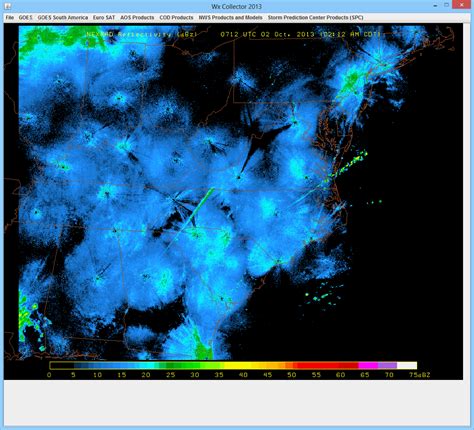Click the NEXRAD Reflectivity title text
Image resolution: width=474 pixels, height=430 pixels.
(x=142, y=34)
